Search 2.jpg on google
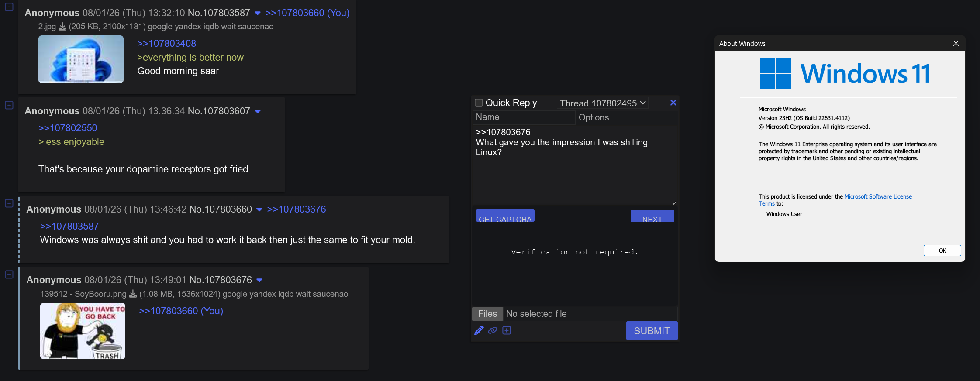This screenshot has height=381, width=980. coord(160,27)
